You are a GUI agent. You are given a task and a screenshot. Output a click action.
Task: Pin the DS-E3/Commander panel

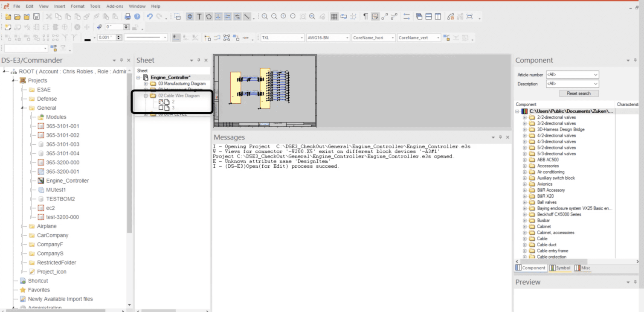tap(121, 61)
